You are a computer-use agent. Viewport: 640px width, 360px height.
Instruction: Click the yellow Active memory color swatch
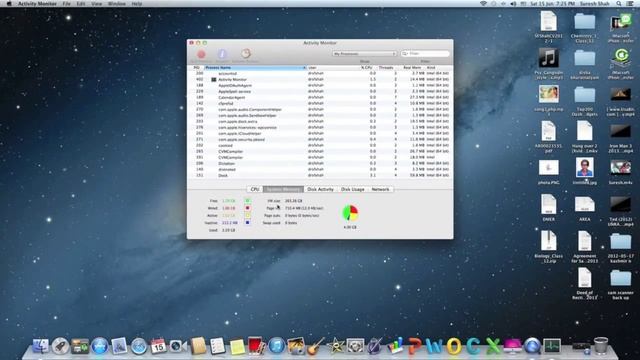pyautogui.click(x=247, y=215)
